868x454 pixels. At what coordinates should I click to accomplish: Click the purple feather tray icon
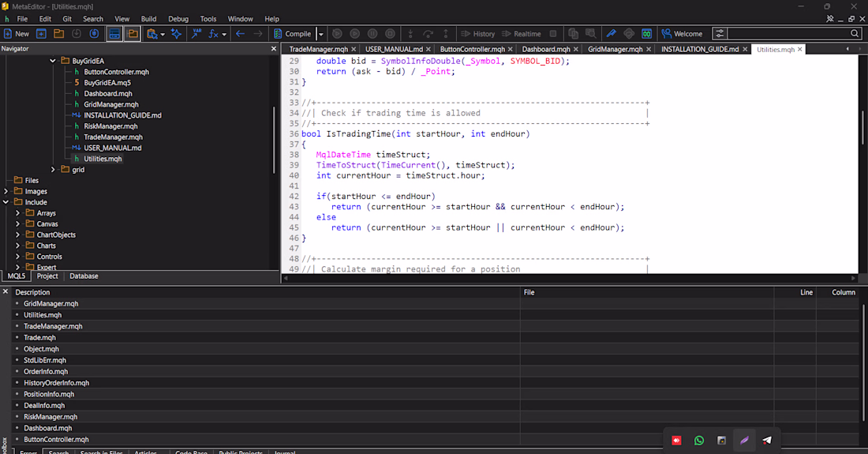tap(744, 440)
